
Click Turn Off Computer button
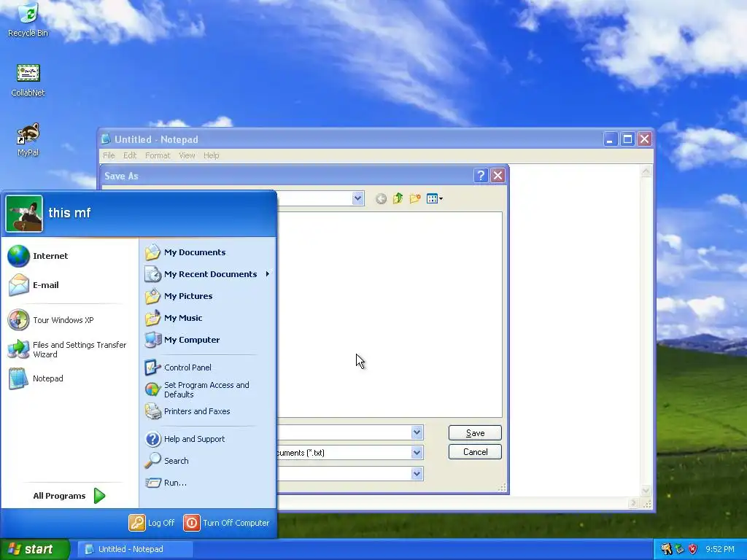226,523
